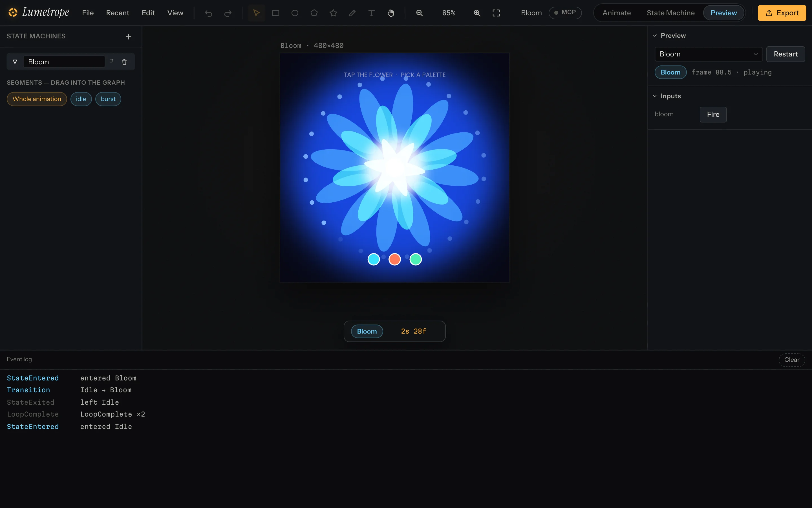Screen dimensions: 812x508
Task: Delete the Bloom state machine
Action: [x=125, y=62]
